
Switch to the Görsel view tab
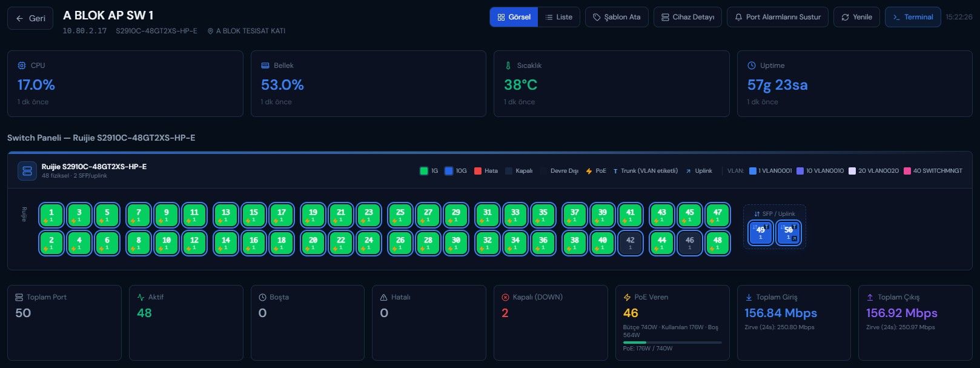pyautogui.click(x=514, y=17)
